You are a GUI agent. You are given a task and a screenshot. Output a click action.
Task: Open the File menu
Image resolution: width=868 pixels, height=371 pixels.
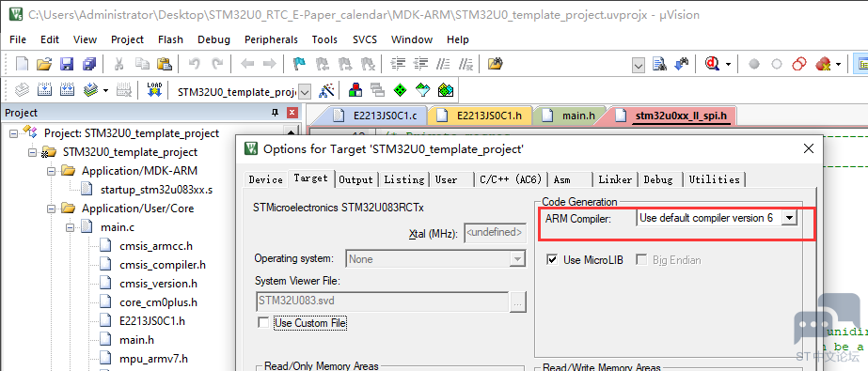coord(18,39)
